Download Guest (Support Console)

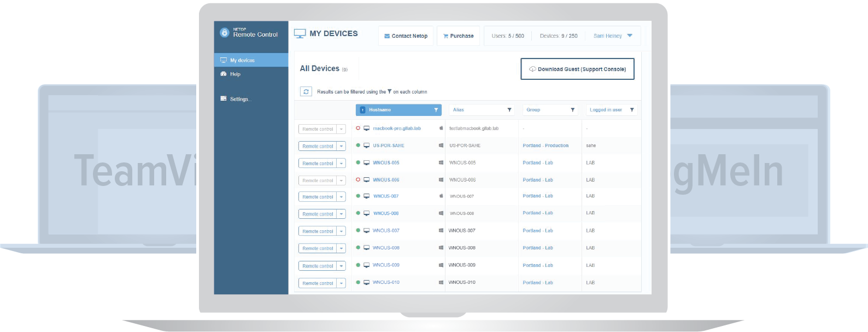[577, 69]
